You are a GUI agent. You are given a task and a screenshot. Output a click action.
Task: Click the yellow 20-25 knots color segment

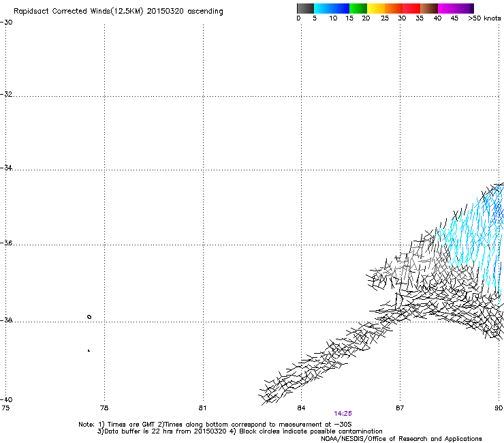tap(376, 8)
